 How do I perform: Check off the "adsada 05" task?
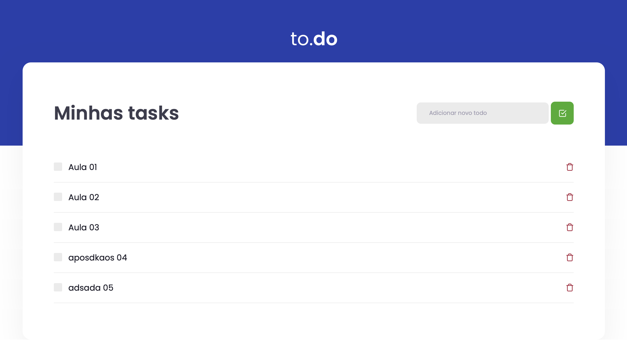(58, 287)
